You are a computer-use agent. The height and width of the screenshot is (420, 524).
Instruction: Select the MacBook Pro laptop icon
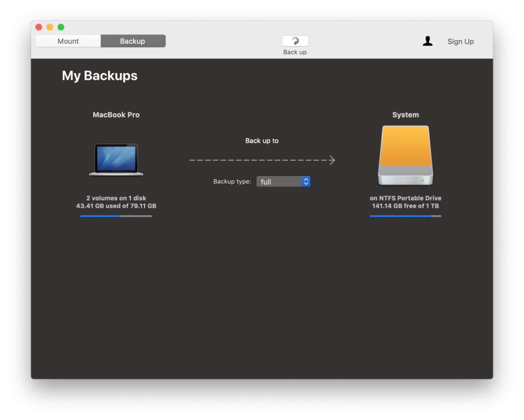click(116, 159)
